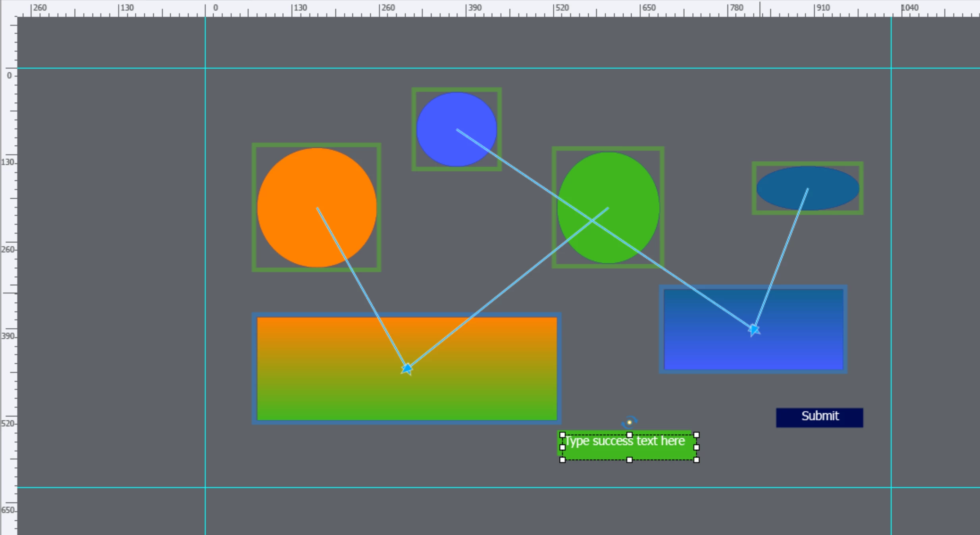Click top-left resize handle of success caption
This screenshot has width=980, height=535.
pos(562,435)
